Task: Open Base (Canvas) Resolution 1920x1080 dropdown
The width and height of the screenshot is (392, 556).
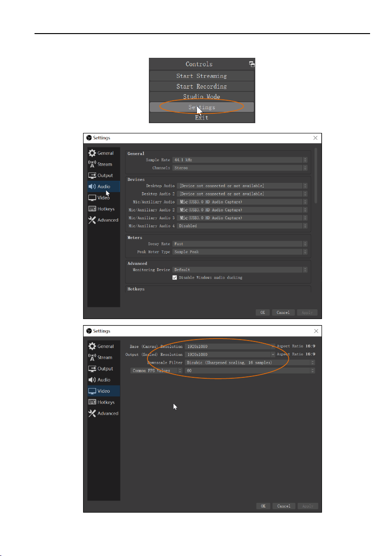Action: pos(230,347)
